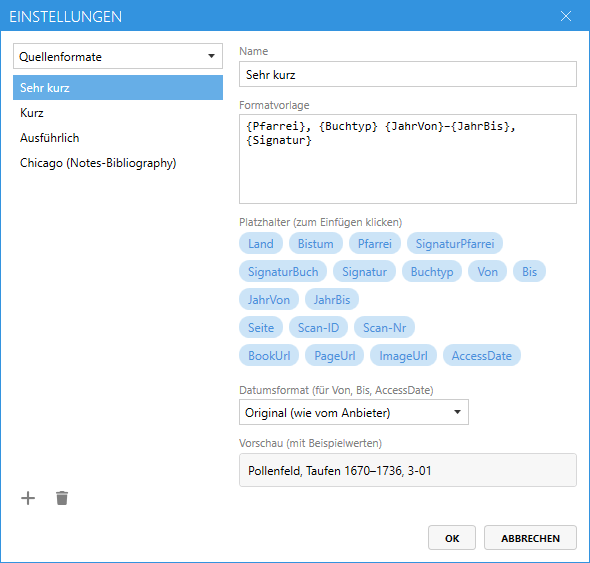The width and height of the screenshot is (590, 563).
Task: Select the Ausführlich format
Action: pyautogui.click(x=118, y=138)
